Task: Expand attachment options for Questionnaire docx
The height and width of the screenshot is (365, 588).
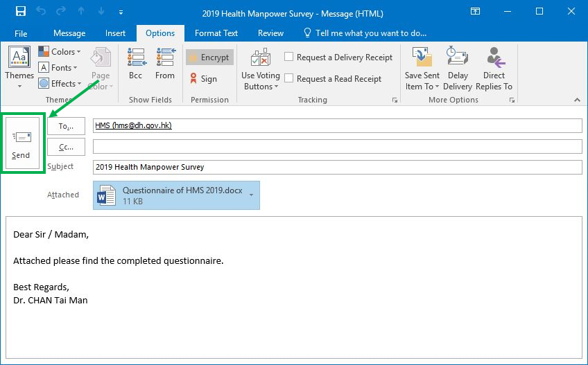Action: [x=251, y=195]
